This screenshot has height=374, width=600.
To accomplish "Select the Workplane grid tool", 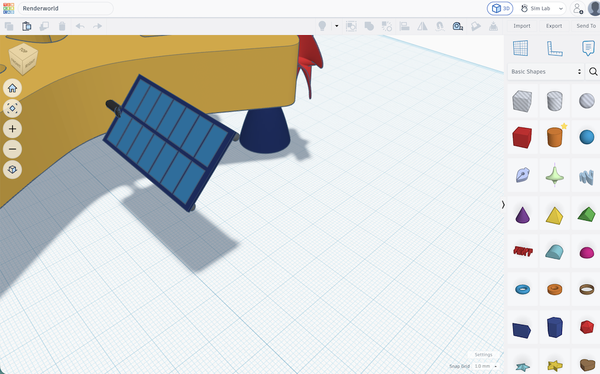I will tap(520, 48).
